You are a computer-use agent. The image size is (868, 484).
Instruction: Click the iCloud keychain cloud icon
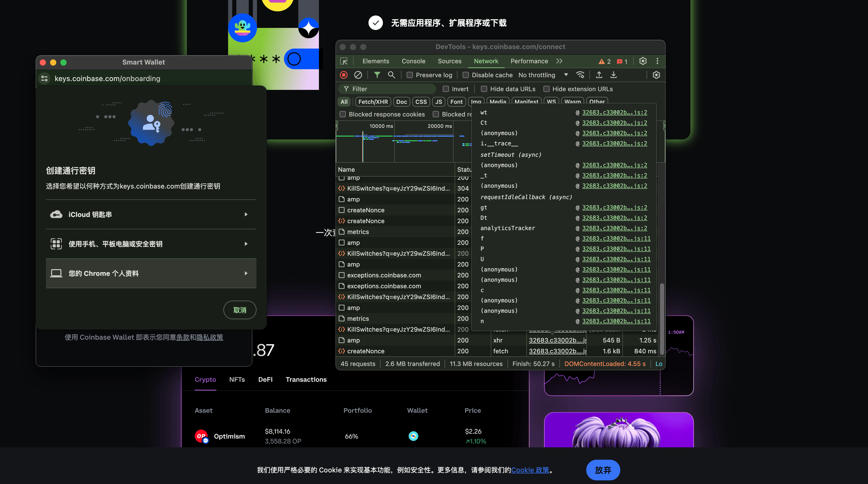(56, 215)
